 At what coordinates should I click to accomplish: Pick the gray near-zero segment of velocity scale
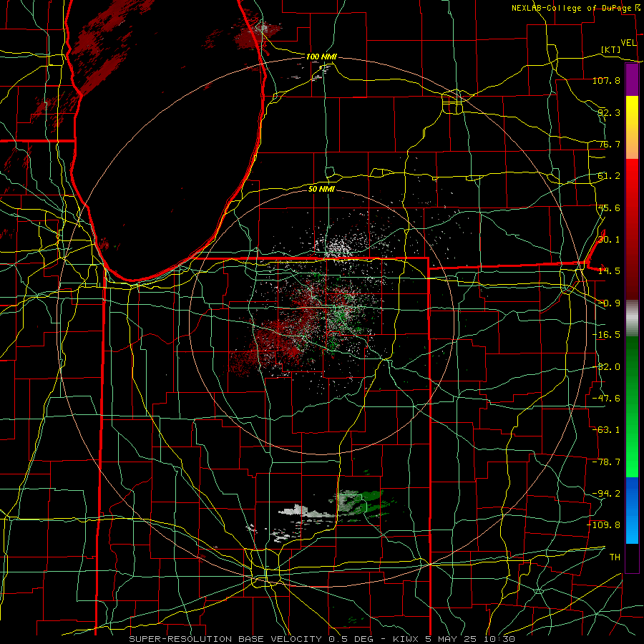[632, 318]
